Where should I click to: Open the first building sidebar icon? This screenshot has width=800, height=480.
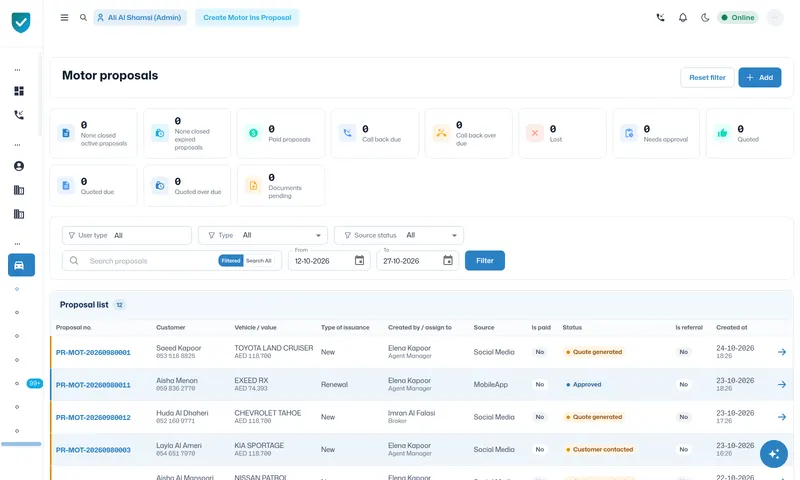19,190
